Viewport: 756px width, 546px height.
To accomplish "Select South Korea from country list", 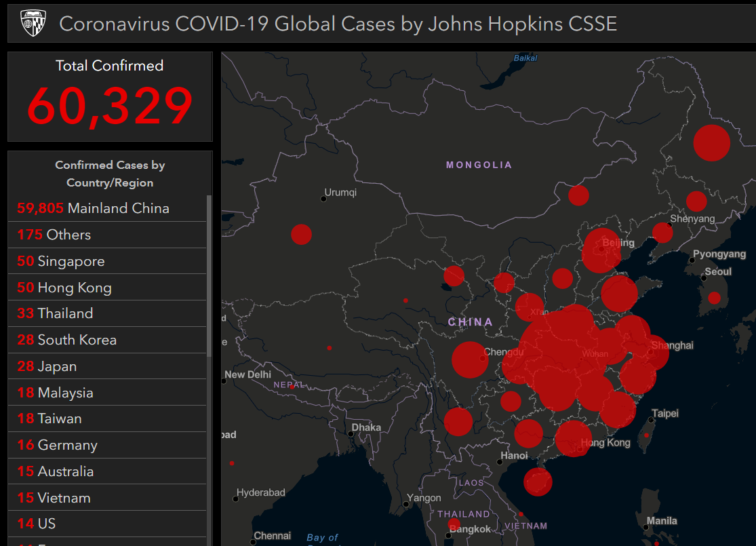I will 107,340.
